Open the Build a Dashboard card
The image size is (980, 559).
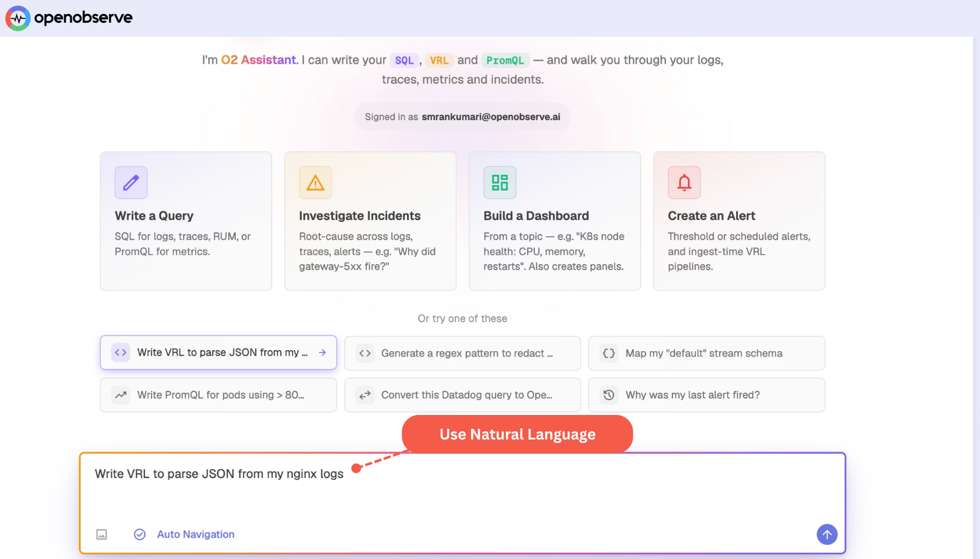point(555,221)
